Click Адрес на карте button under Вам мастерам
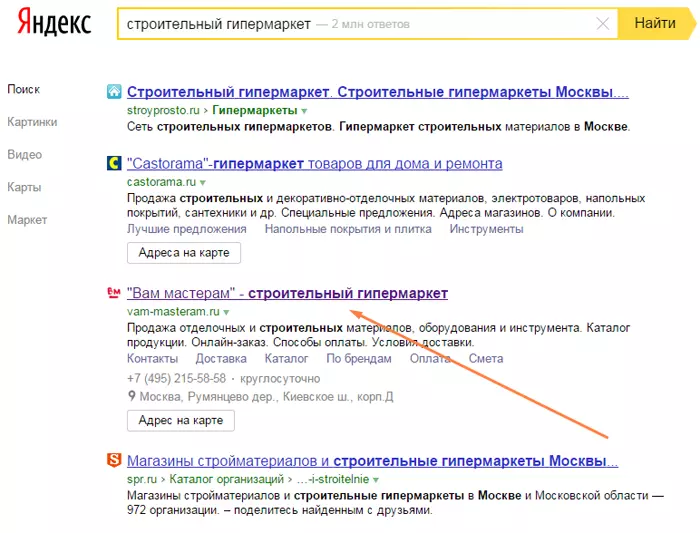700x533 pixels. pos(181,421)
